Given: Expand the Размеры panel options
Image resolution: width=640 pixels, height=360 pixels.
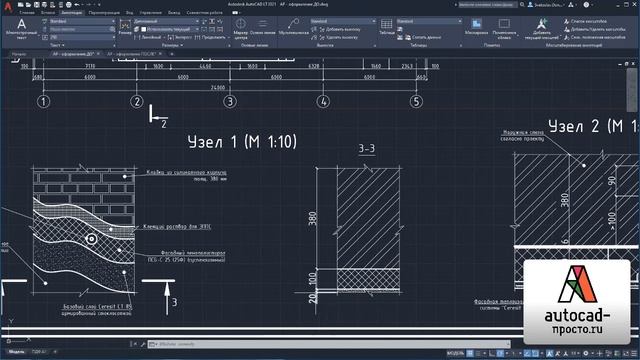Looking at the screenshot, I should 172,45.
